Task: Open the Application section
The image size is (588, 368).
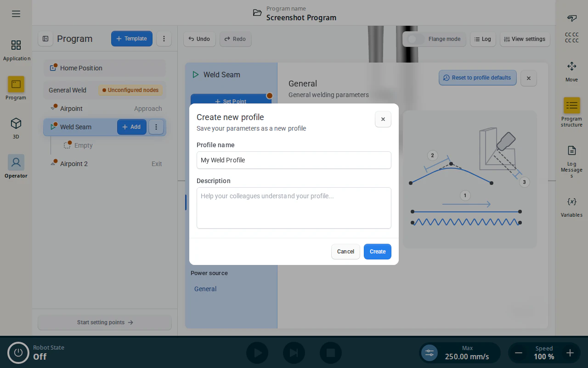Action: [16, 50]
